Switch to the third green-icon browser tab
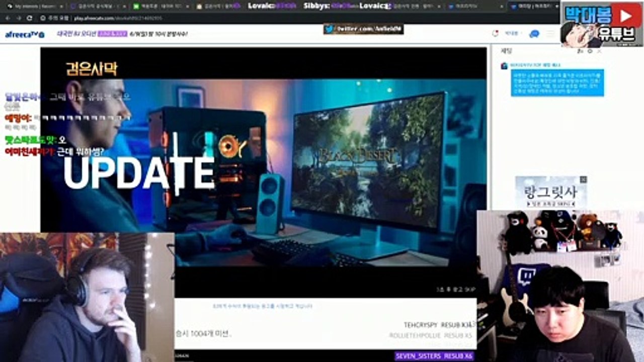The image size is (644, 362). click(x=160, y=6)
